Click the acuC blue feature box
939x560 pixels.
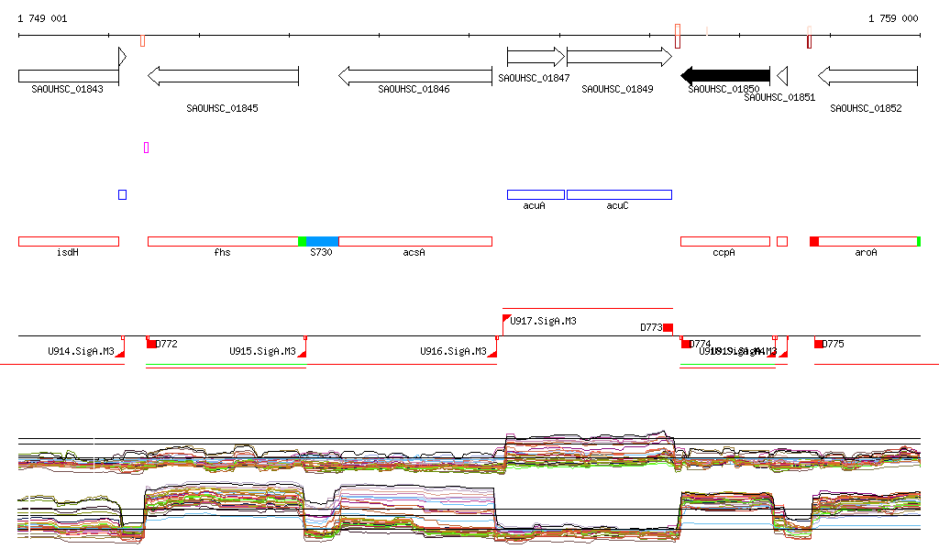coord(619,194)
